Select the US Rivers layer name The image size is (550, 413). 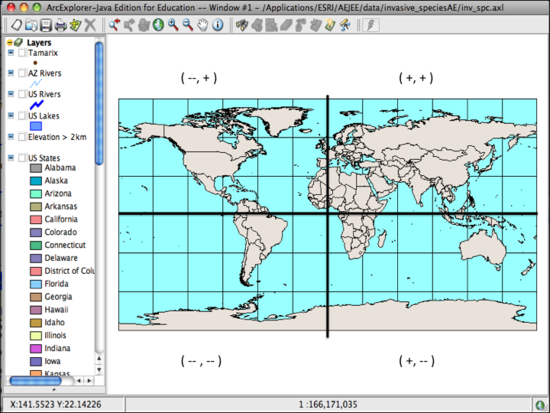pyautogui.click(x=44, y=94)
